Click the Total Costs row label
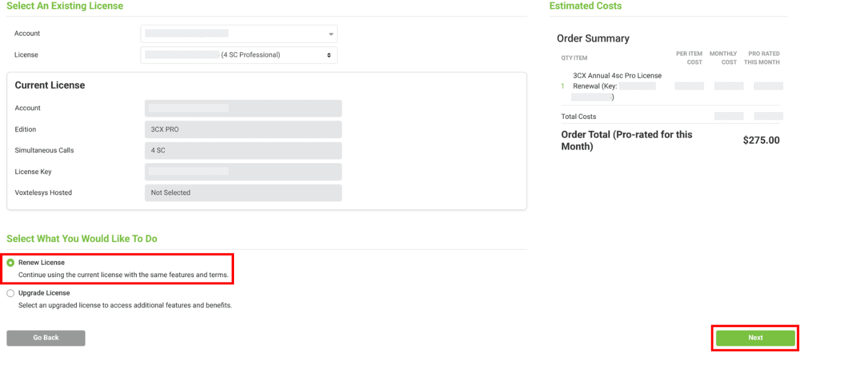The image size is (868, 369). click(578, 116)
